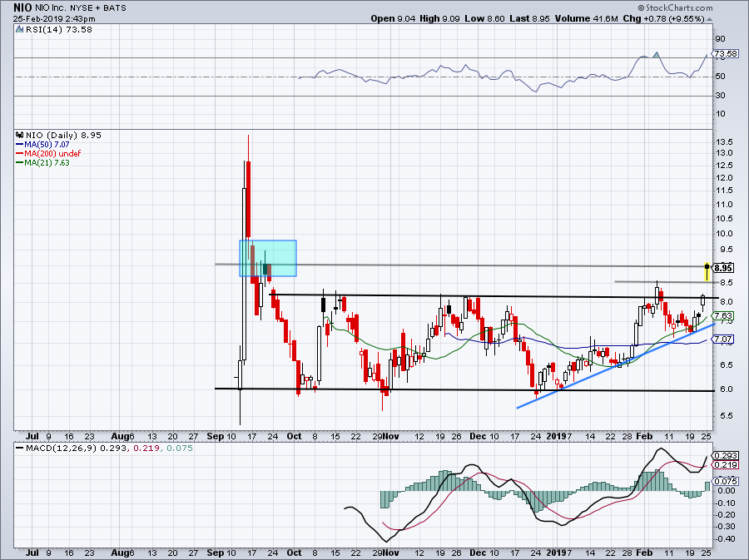
Task: Click the 8.95 last-price tag on price axis
Action: click(724, 268)
